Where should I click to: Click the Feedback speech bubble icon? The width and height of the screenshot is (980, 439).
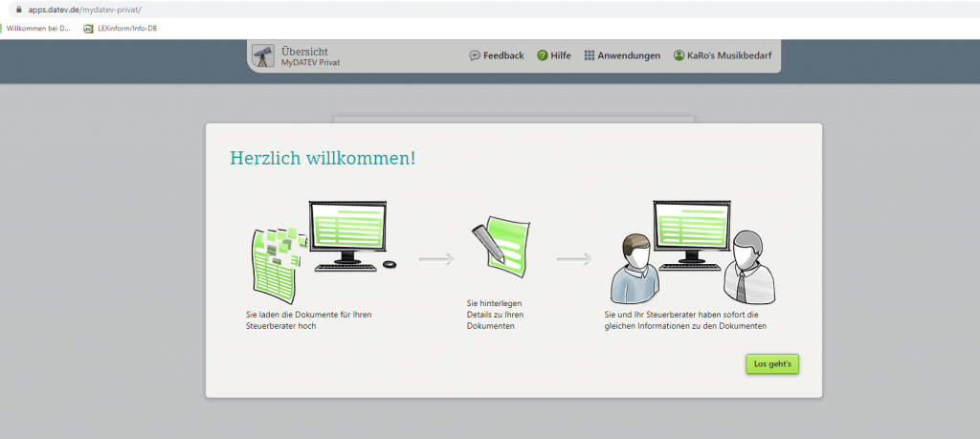pos(475,55)
